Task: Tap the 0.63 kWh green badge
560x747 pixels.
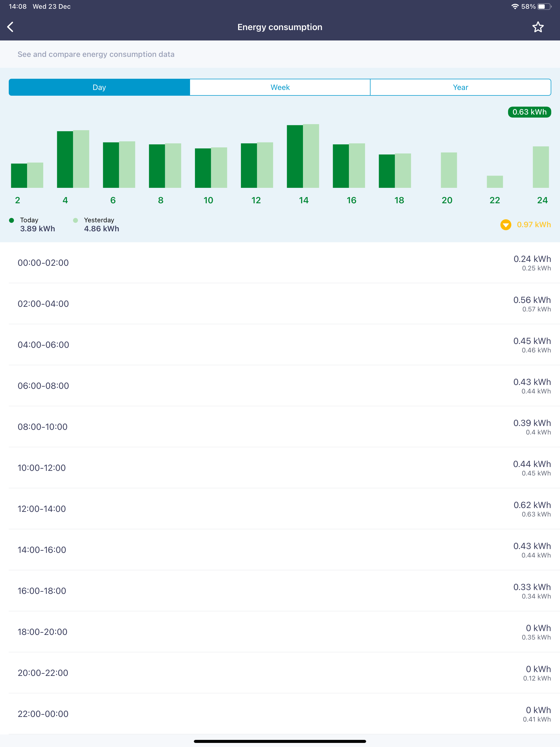Action: (529, 112)
